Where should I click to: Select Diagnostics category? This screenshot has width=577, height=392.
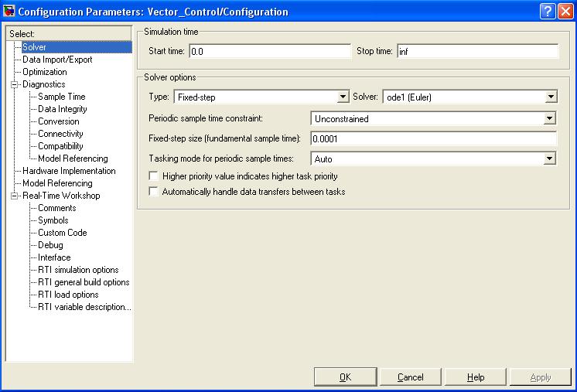tap(44, 84)
